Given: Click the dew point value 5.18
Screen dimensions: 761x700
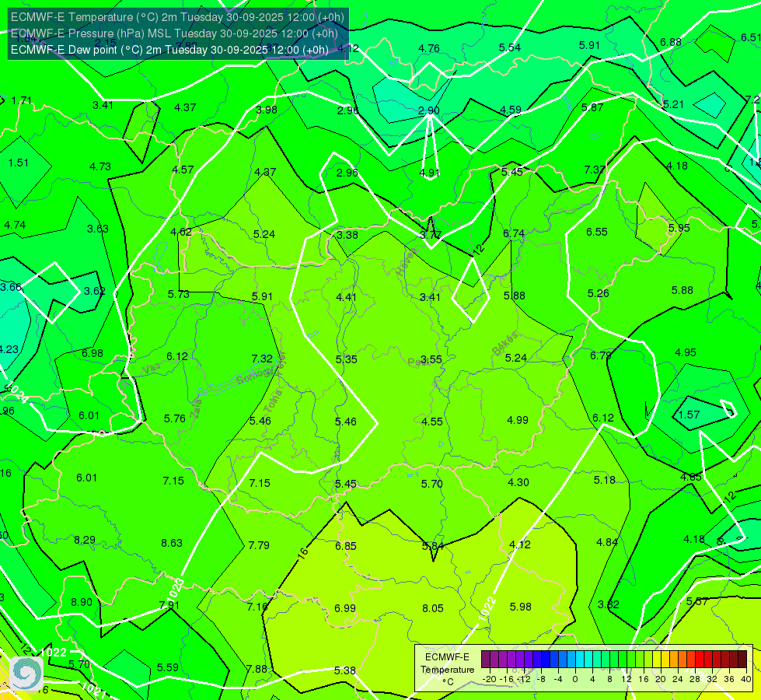Looking at the screenshot, I should click(x=604, y=480).
